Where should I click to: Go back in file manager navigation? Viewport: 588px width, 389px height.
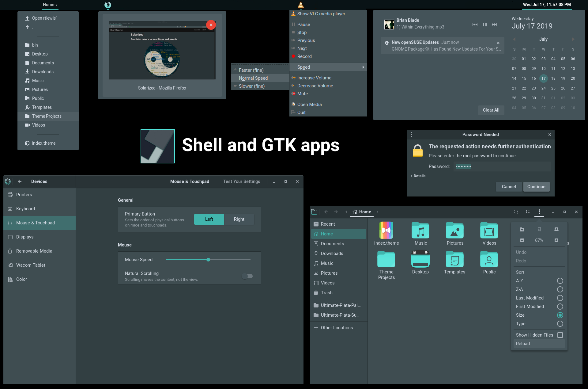(x=326, y=212)
